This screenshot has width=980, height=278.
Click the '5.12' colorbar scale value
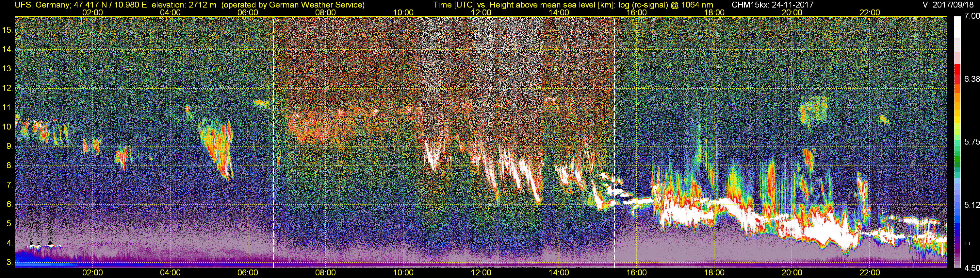click(x=972, y=205)
